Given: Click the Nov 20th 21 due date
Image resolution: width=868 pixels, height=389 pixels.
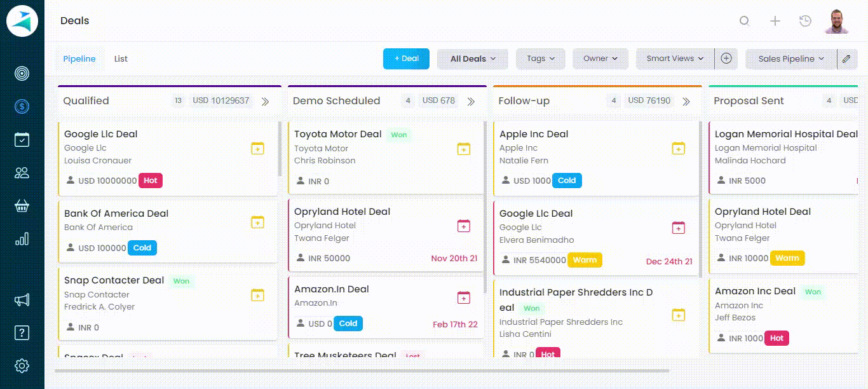Looking at the screenshot, I should click(x=454, y=259).
